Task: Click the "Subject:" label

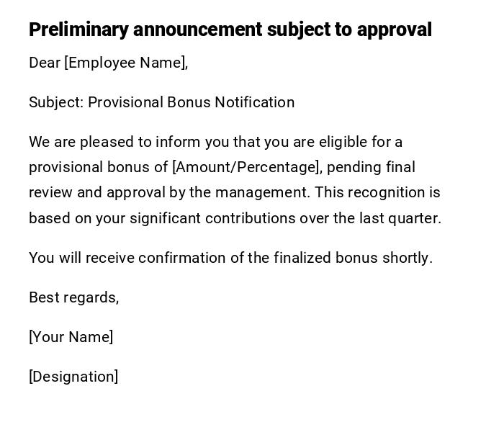Action: point(56,102)
